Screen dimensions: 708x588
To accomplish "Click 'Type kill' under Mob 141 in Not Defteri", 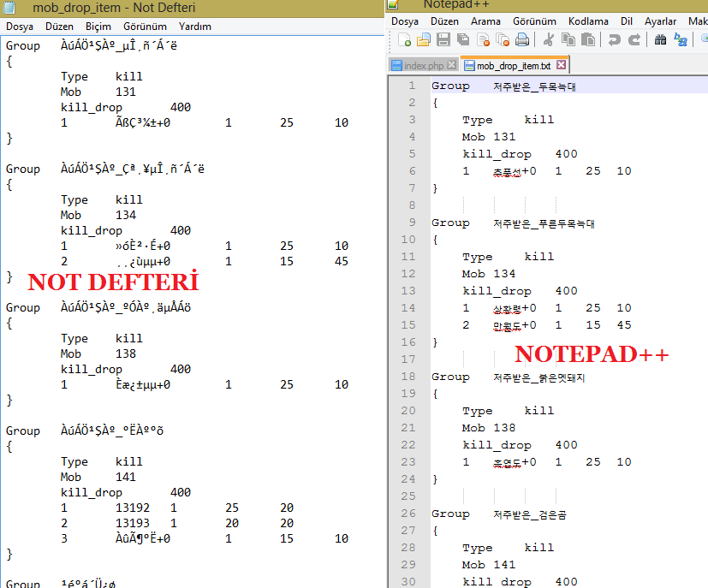I will (102, 461).
